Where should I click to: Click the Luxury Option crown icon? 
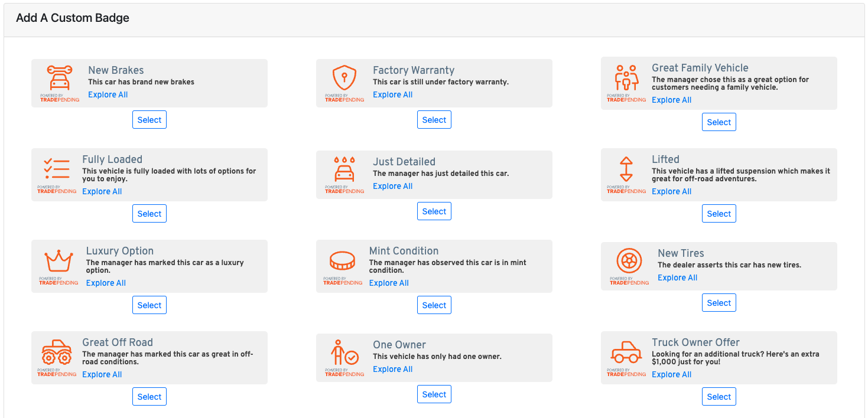click(57, 259)
